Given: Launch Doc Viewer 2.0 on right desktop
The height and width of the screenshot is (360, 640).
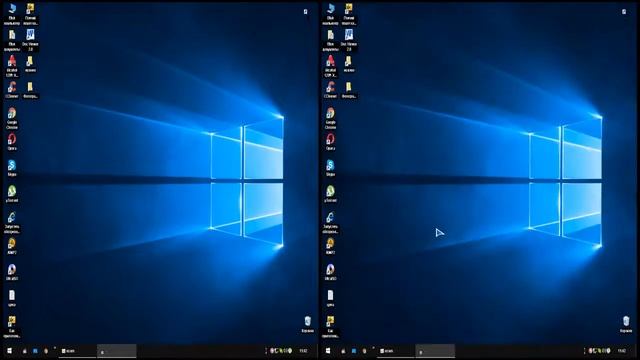Looking at the screenshot, I should 349,40.
